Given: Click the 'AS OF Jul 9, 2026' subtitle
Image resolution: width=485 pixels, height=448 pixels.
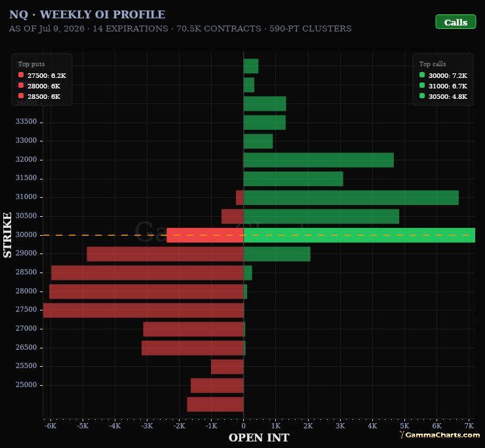Looking at the screenshot, I should [47, 28].
